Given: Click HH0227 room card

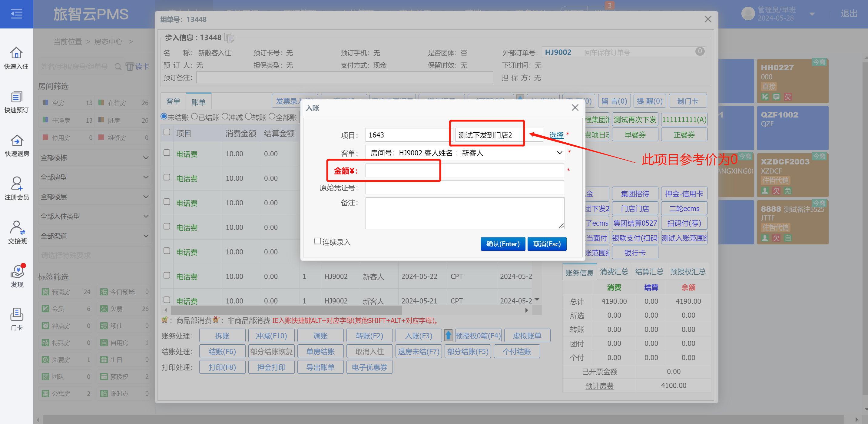Looking at the screenshot, I should (792, 81).
